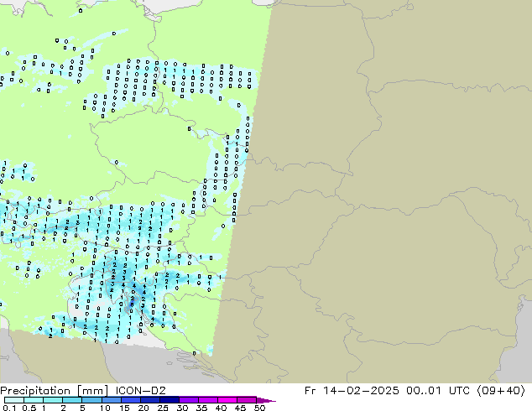
Task: Click the 'Fr 14-02-2025' date text
Action: point(352,391)
